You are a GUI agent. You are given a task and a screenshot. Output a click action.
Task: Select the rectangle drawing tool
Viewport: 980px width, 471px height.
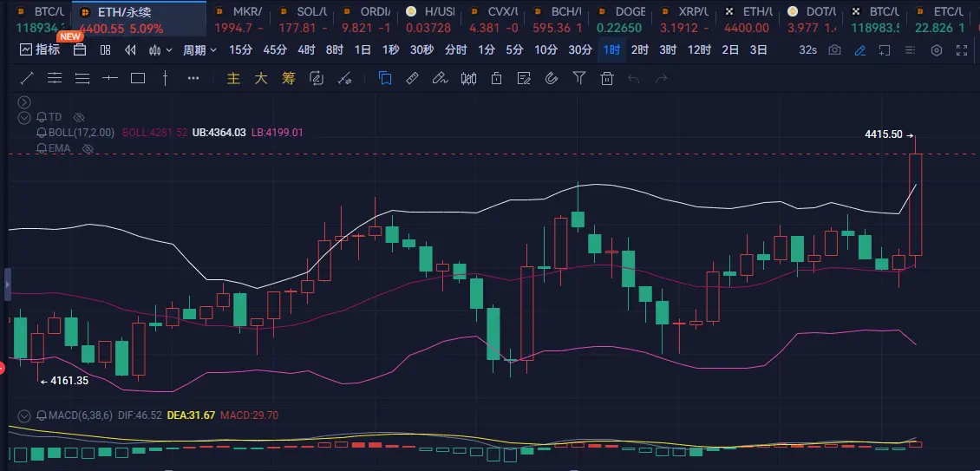138,78
